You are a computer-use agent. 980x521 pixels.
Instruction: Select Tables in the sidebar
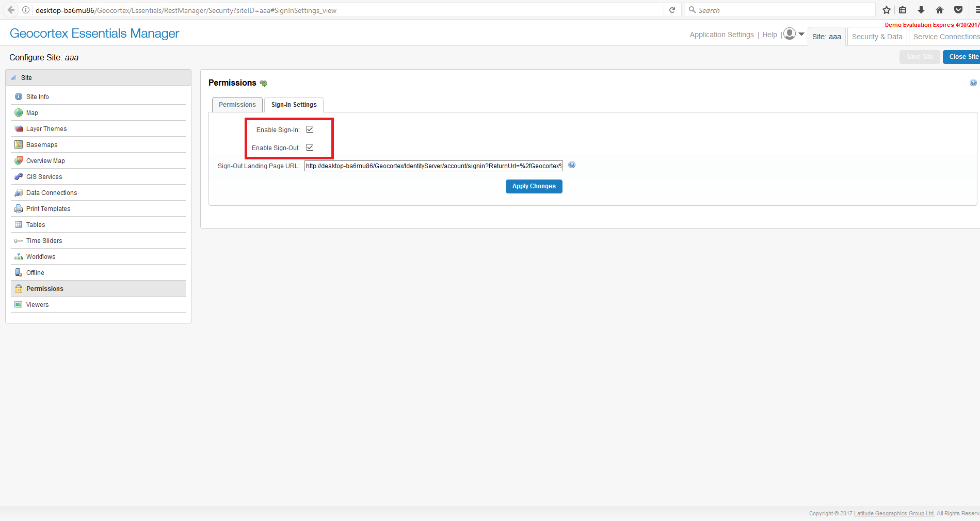pos(98,224)
